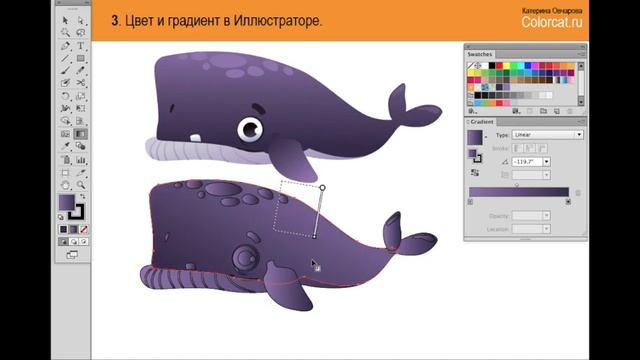Image resolution: width=640 pixels, height=360 pixels.
Task: Select the Symbol Sprayer tool
Action: [65, 160]
